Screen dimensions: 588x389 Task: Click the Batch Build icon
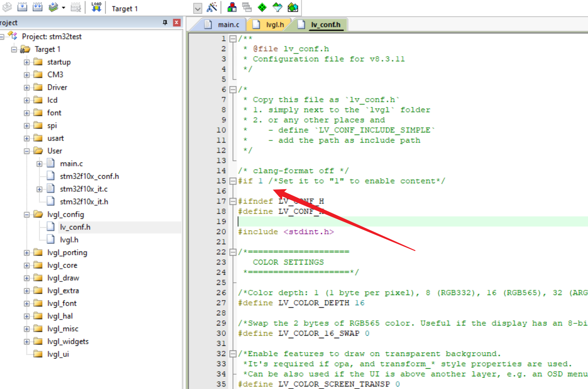[53, 7]
